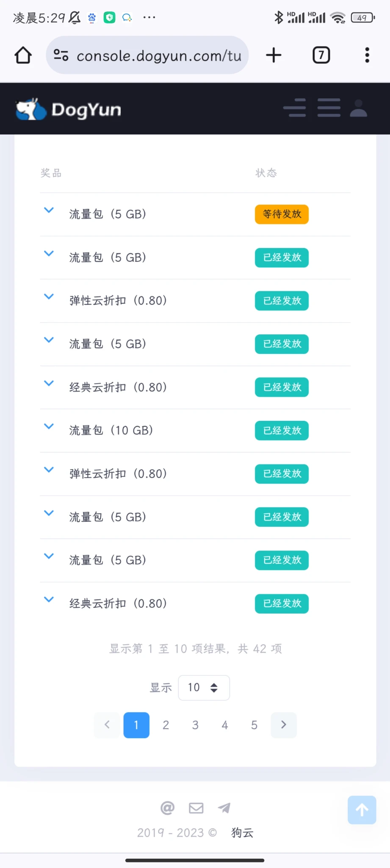Click the email envelope icon in footer
Image resolution: width=390 pixels, height=868 pixels.
[x=196, y=808]
